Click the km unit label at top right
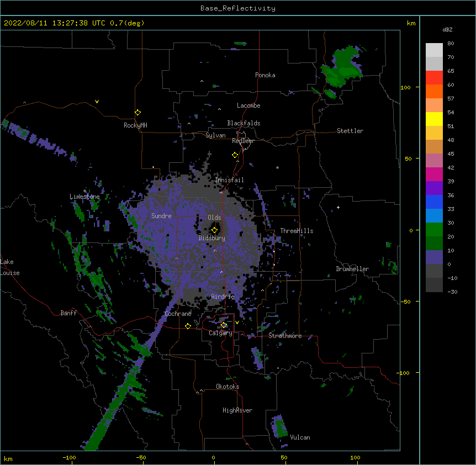476x465 pixels. [411, 23]
